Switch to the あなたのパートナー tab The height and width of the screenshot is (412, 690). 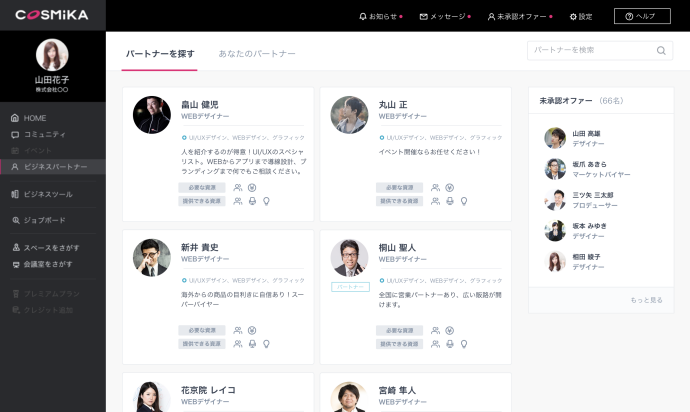[x=257, y=53]
